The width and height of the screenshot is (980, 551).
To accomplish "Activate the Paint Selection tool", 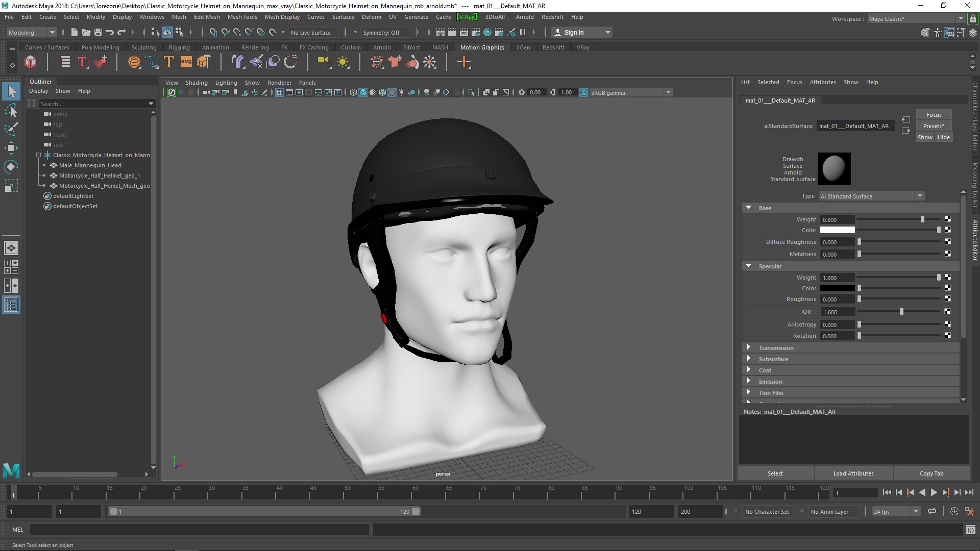I will coord(11,129).
